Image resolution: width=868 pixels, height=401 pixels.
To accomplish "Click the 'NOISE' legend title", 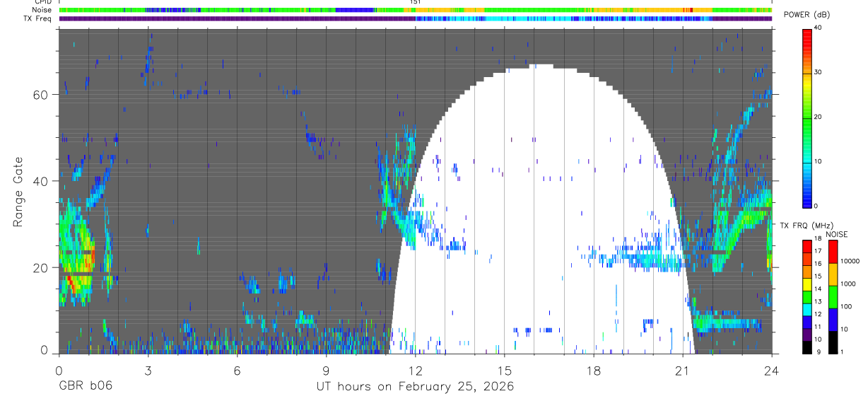I will [837, 234].
